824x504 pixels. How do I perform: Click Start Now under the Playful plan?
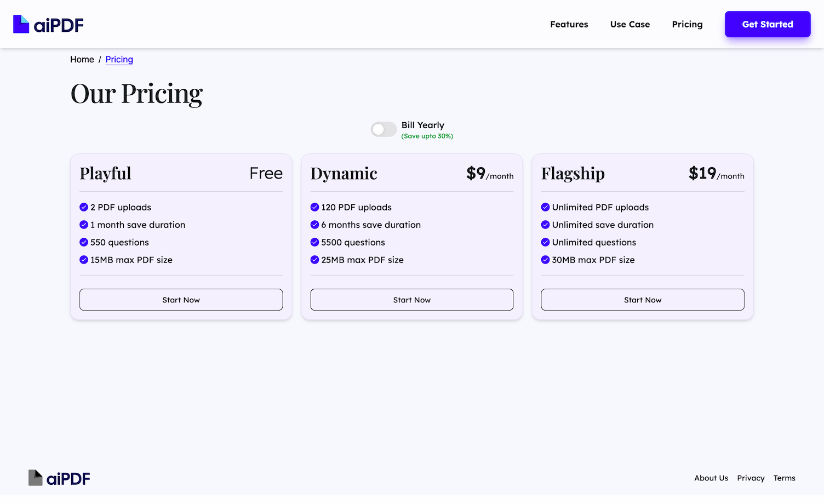tap(181, 300)
